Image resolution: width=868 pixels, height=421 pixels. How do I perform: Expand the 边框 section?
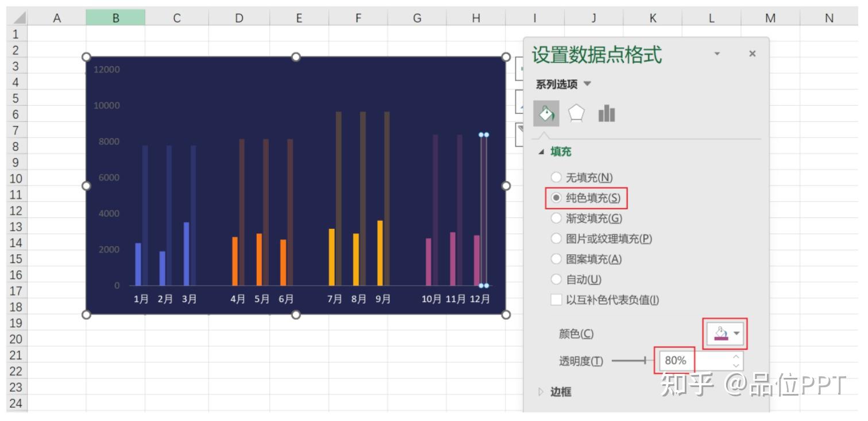tap(540, 391)
